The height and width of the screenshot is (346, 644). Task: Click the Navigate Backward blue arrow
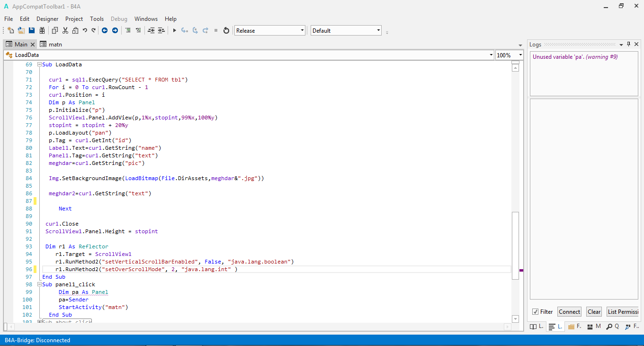click(105, 30)
